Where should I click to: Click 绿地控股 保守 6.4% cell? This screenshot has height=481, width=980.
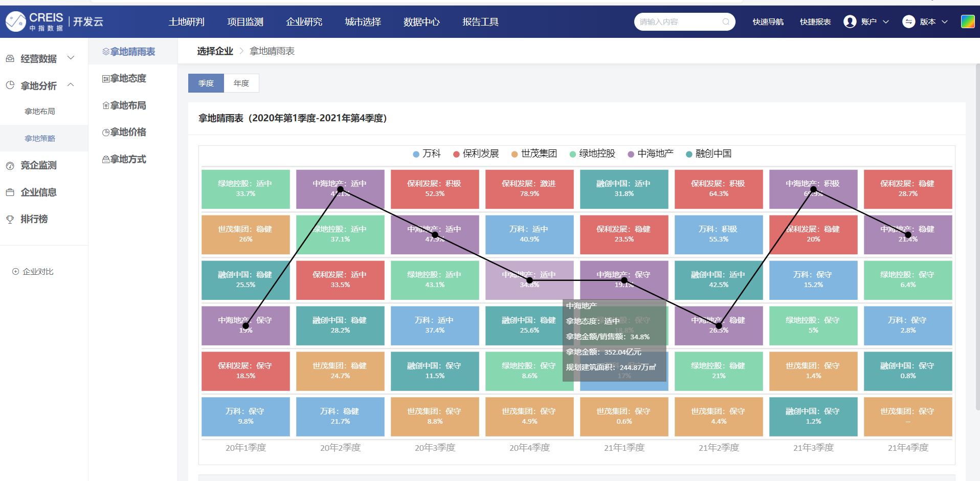pyautogui.click(x=908, y=280)
